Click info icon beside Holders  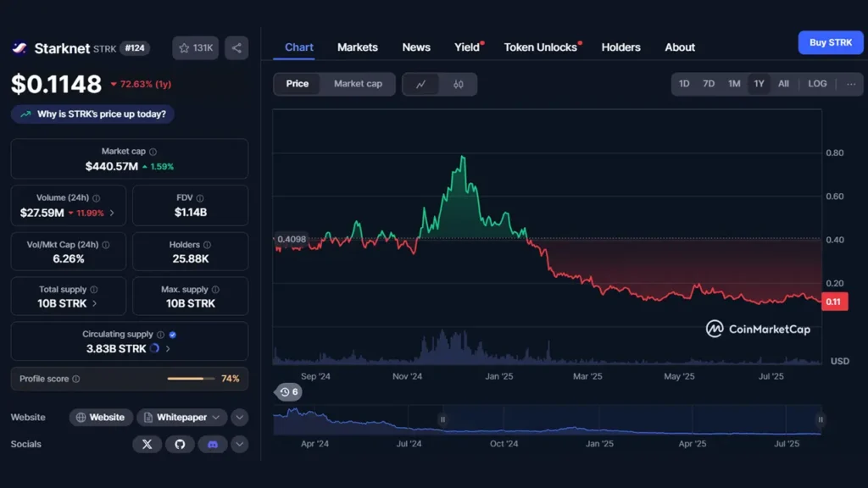[207, 245]
